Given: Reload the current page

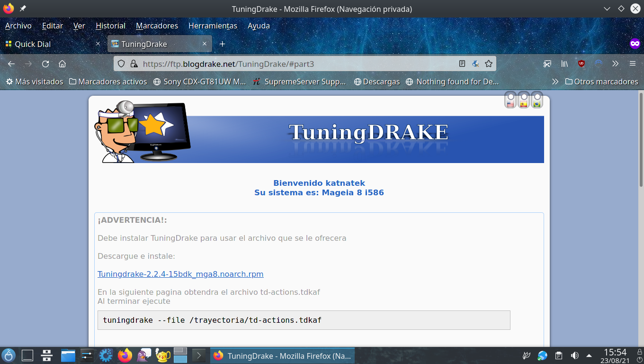Looking at the screenshot, I should coord(45,64).
